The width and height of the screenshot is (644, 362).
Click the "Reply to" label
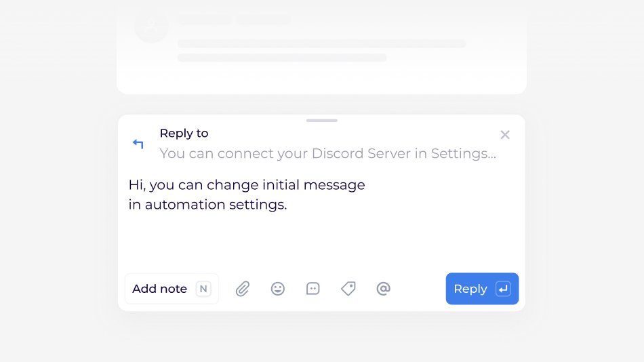(x=184, y=133)
